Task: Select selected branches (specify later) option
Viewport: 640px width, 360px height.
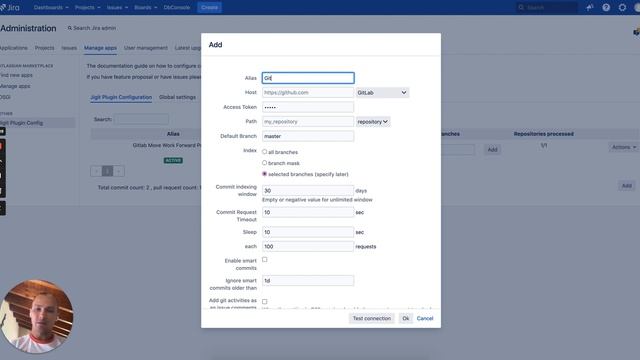Action: point(264,174)
